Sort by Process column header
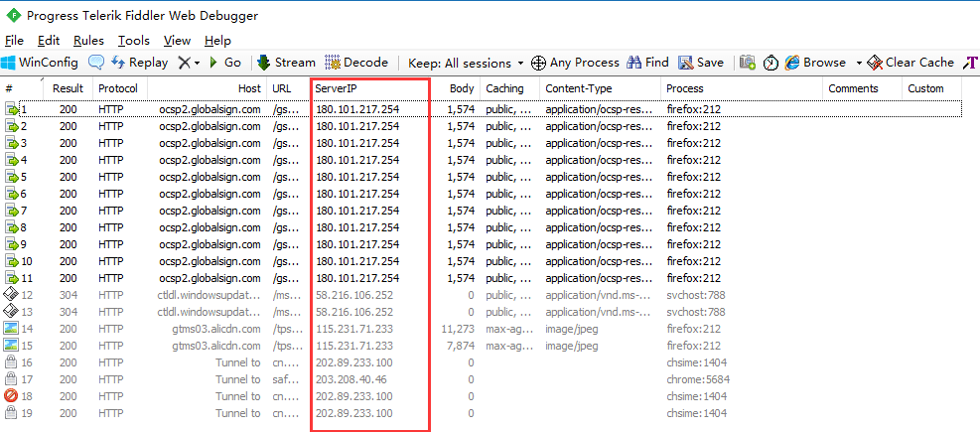Image resolution: width=980 pixels, height=432 pixels. [x=742, y=88]
